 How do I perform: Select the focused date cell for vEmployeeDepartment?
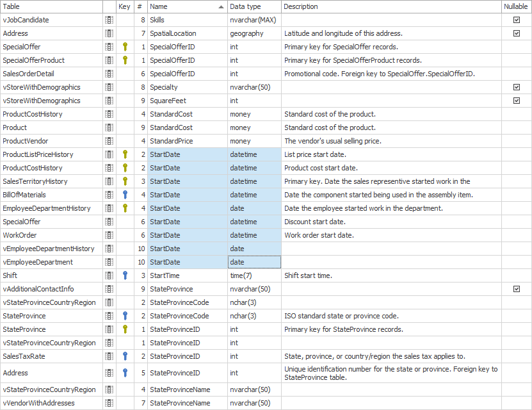tap(254, 262)
